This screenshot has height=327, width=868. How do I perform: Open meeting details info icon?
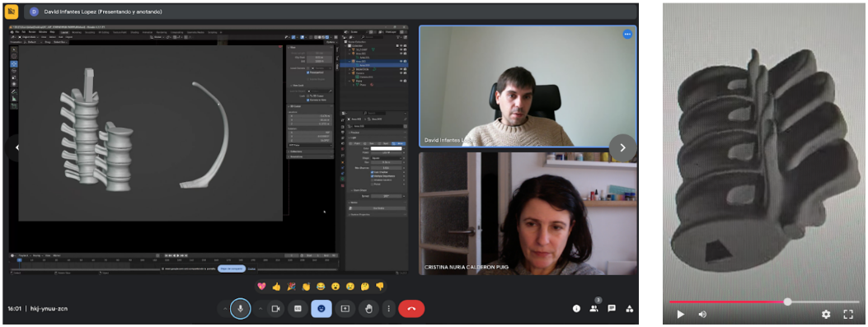pyautogui.click(x=576, y=308)
